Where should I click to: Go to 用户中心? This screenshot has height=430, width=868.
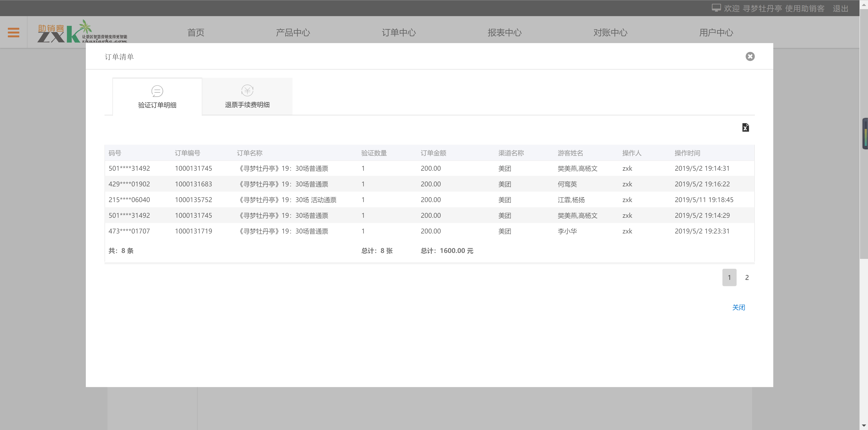click(716, 32)
